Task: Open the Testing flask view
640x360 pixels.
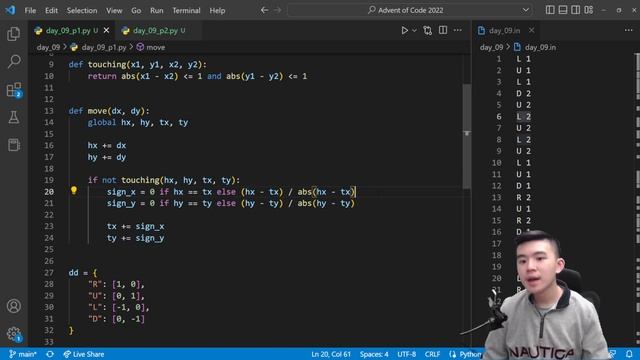Action: [x=13, y=118]
